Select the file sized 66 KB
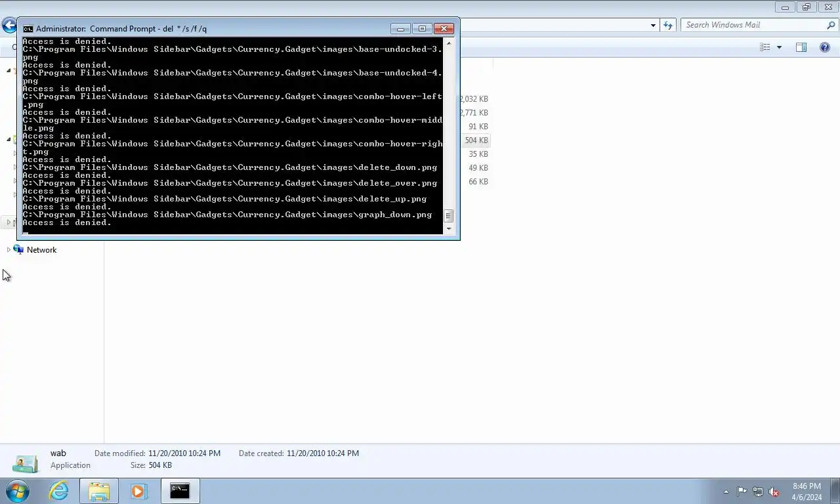 click(478, 182)
